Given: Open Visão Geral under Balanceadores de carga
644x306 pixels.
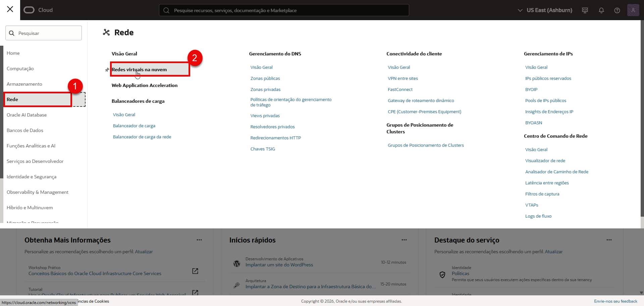Looking at the screenshot, I should point(124,115).
